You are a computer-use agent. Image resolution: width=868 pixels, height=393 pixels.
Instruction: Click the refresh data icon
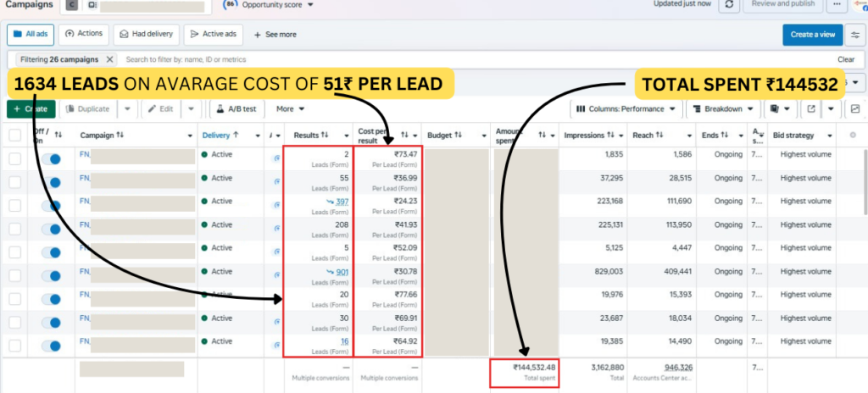point(729,4)
